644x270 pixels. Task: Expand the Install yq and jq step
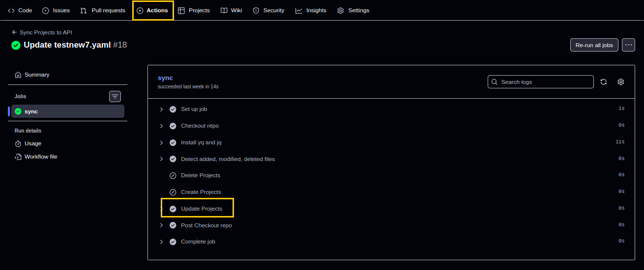(x=161, y=142)
